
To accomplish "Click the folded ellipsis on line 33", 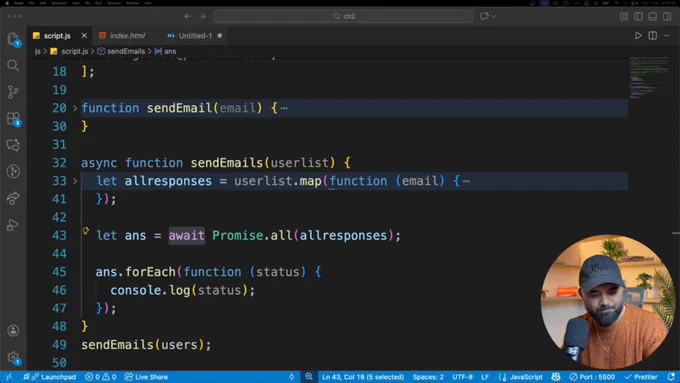I will coord(466,181).
